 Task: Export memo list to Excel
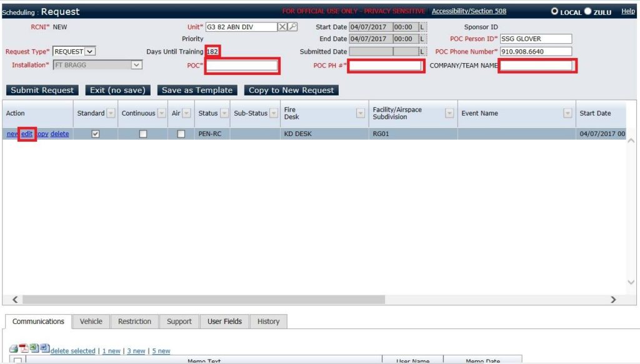34,348
